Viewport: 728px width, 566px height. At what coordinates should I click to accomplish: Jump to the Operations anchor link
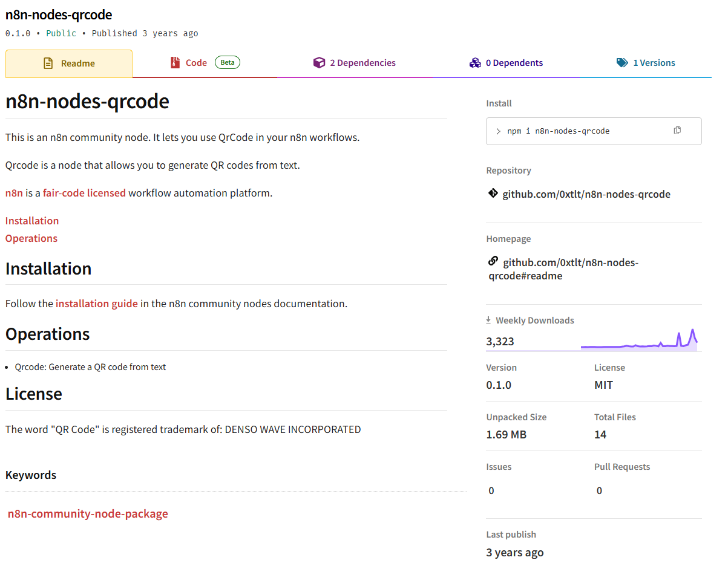click(31, 238)
